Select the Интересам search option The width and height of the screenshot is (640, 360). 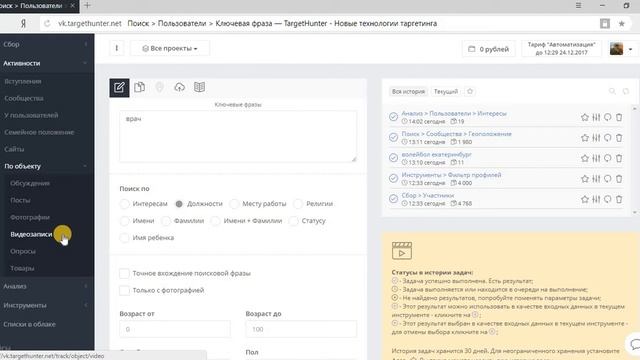coord(124,204)
